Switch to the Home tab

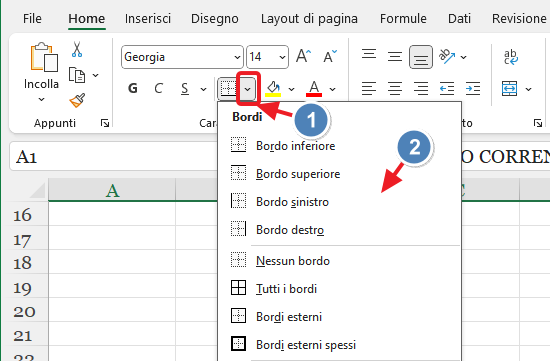tap(87, 18)
